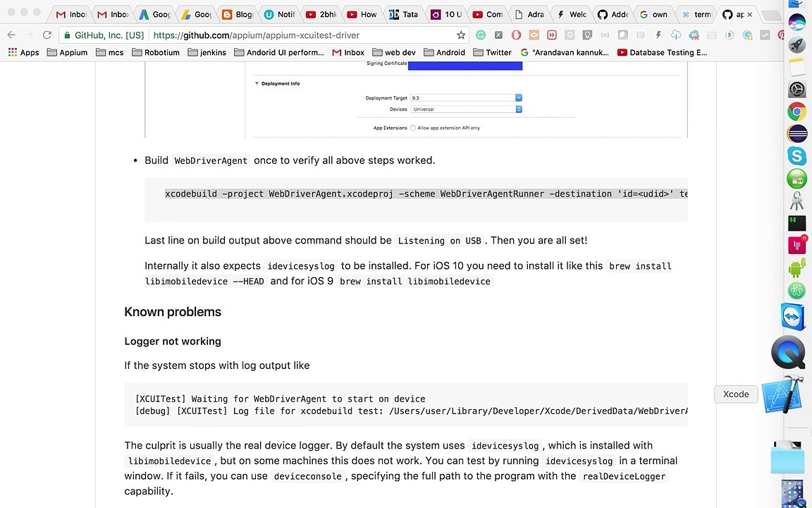The height and width of the screenshot is (508, 812).
Task: Click the cloud download extension icon
Action: point(676,35)
